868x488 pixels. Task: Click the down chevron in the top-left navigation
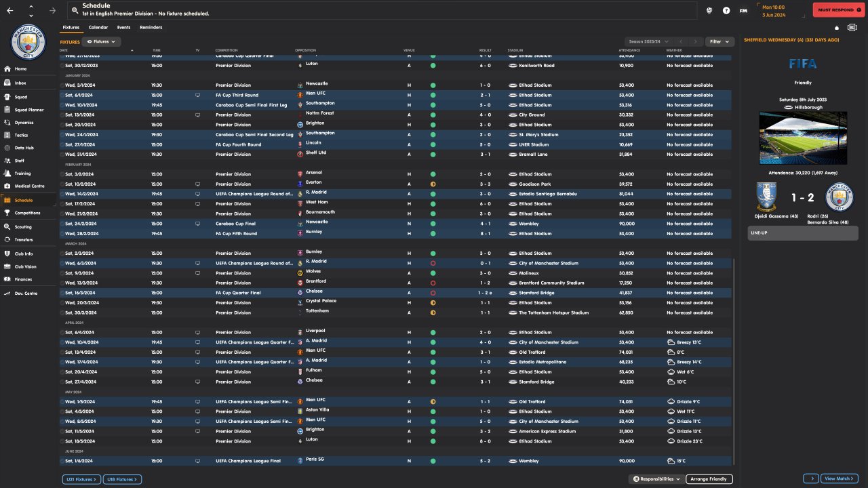pyautogui.click(x=31, y=14)
